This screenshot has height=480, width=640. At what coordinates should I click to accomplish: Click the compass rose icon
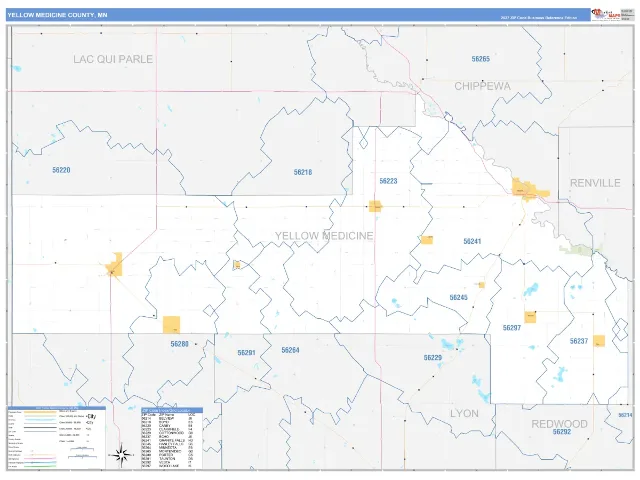tap(122, 454)
